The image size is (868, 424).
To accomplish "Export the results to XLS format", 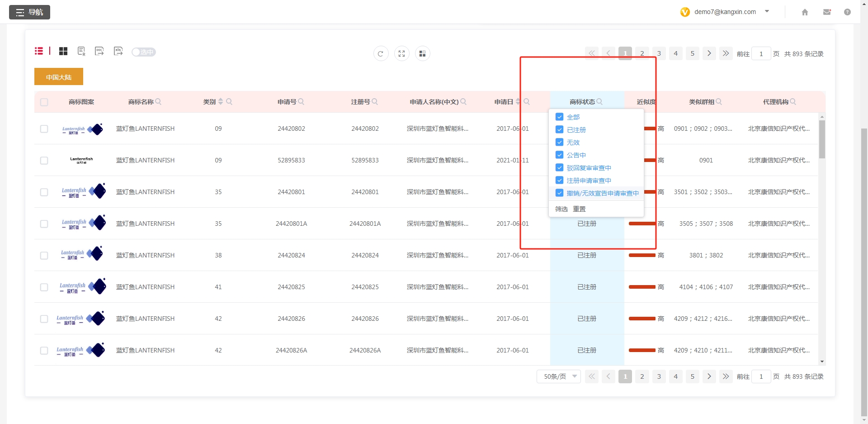I will pyautogui.click(x=118, y=52).
